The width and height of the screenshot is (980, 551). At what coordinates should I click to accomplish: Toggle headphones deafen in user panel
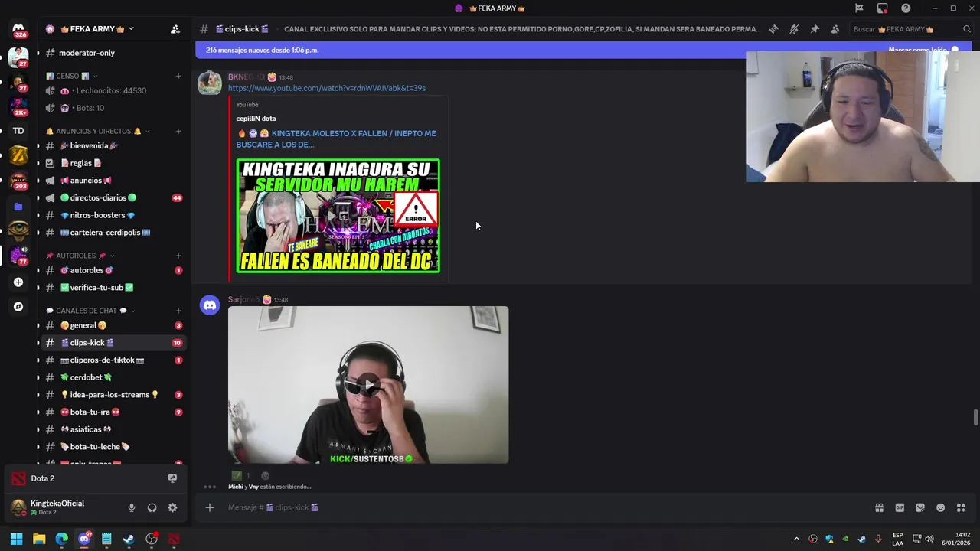tap(152, 507)
